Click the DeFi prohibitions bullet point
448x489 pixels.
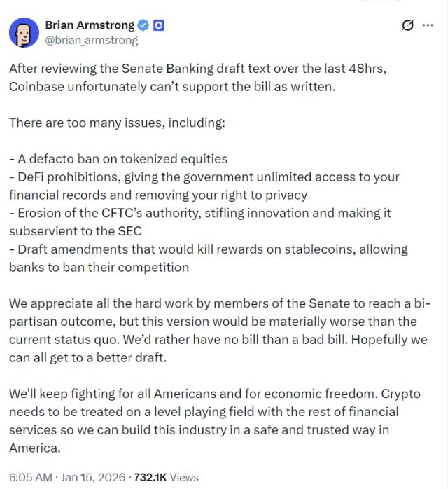point(203,186)
